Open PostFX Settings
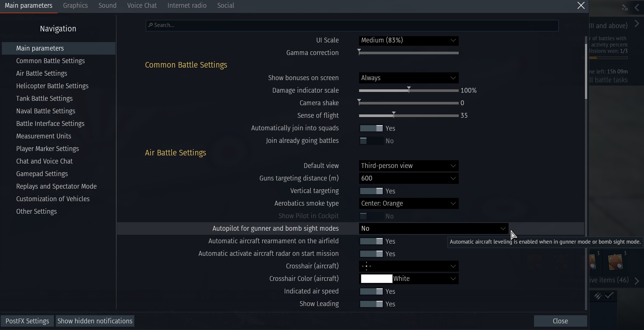Screen dimensions: 644x330 pyautogui.click(x=27, y=321)
